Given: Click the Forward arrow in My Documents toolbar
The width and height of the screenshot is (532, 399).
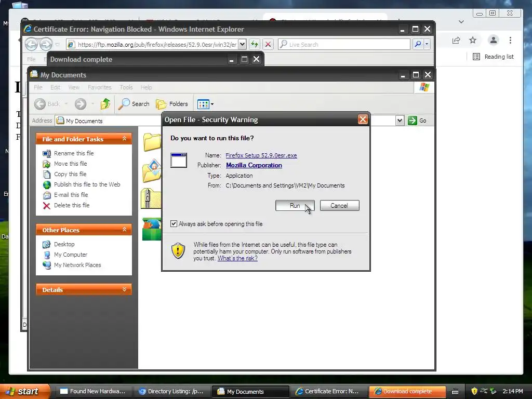Looking at the screenshot, I should coord(81,104).
